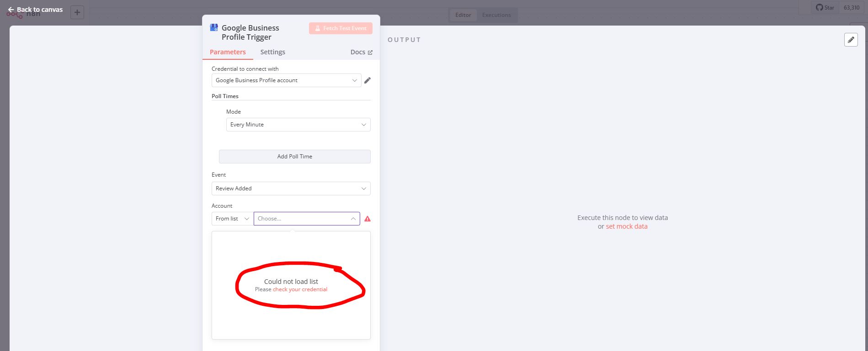Click Could not load list message

point(291,282)
